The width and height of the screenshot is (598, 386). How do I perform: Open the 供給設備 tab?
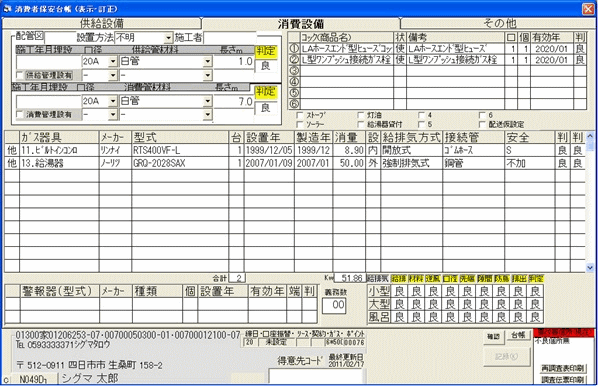click(x=101, y=23)
